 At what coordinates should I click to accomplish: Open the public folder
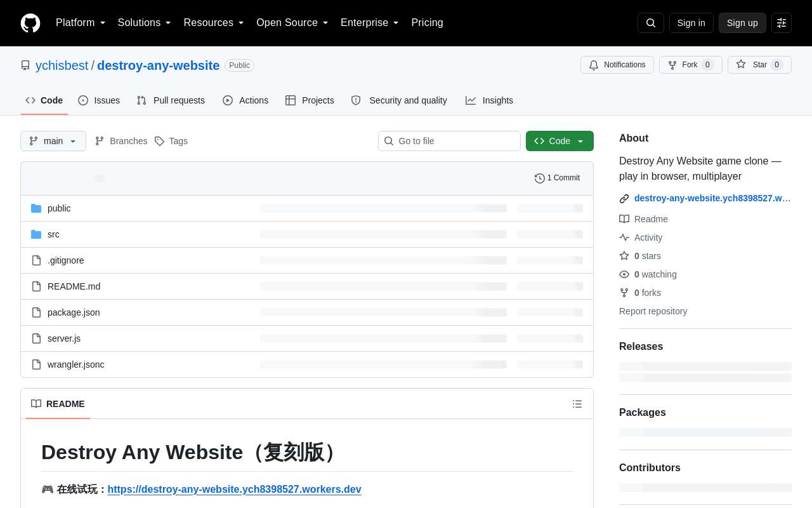(59, 208)
